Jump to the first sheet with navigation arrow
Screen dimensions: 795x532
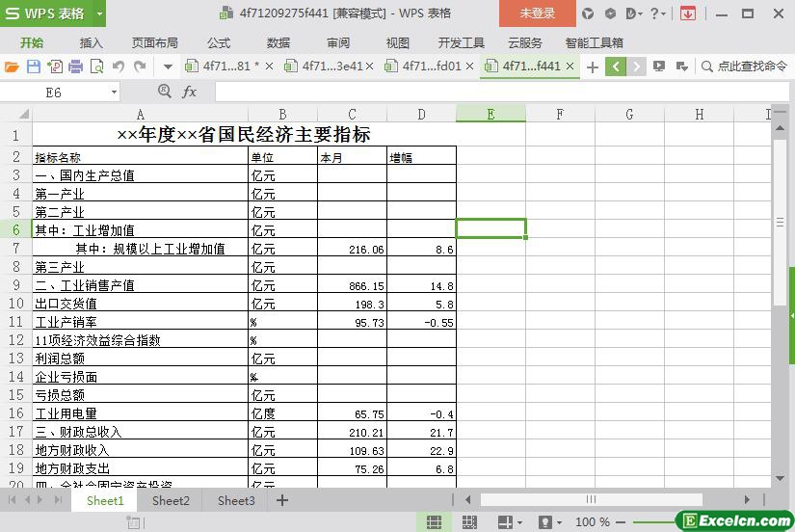coord(13,500)
